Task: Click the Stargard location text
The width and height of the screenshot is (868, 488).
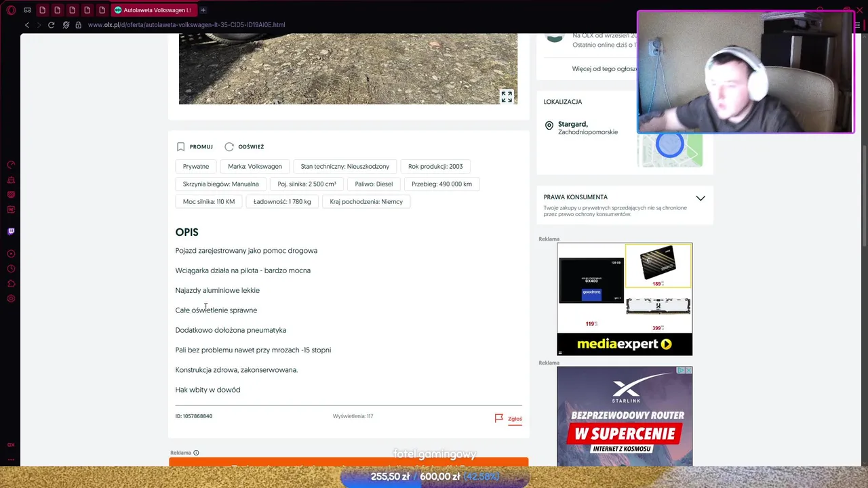Action: pyautogui.click(x=573, y=124)
